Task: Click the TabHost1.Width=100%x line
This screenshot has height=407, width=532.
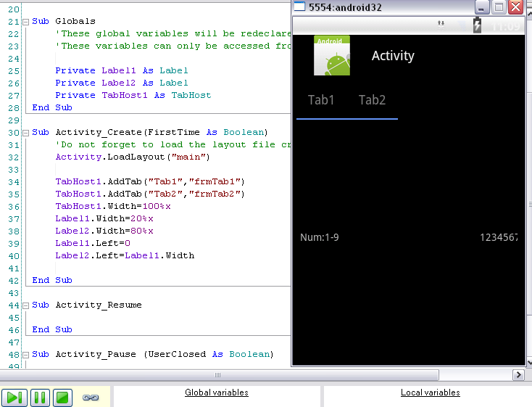Action: (113, 206)
